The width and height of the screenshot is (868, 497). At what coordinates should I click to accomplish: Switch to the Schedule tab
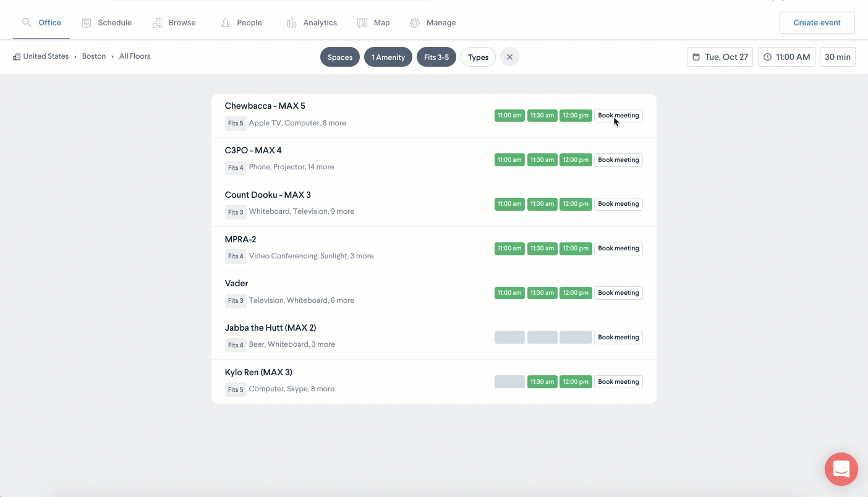tap(107, 23)
